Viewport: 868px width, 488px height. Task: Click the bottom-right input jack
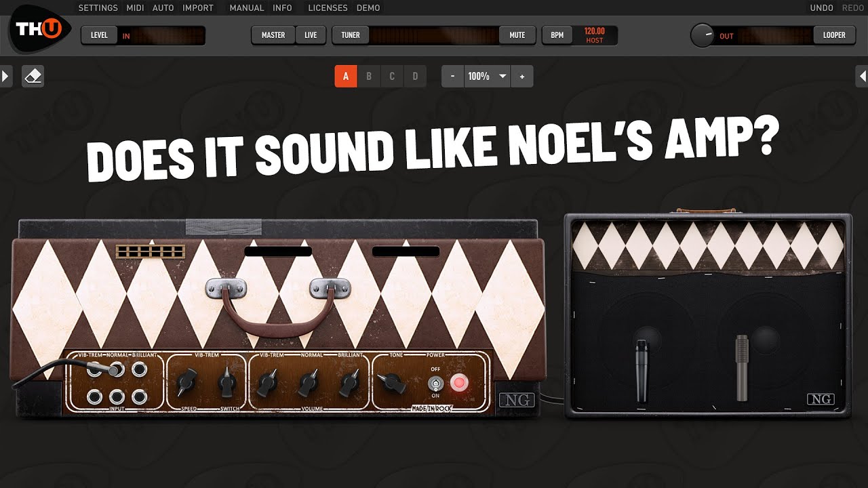(x=140, y=396)
